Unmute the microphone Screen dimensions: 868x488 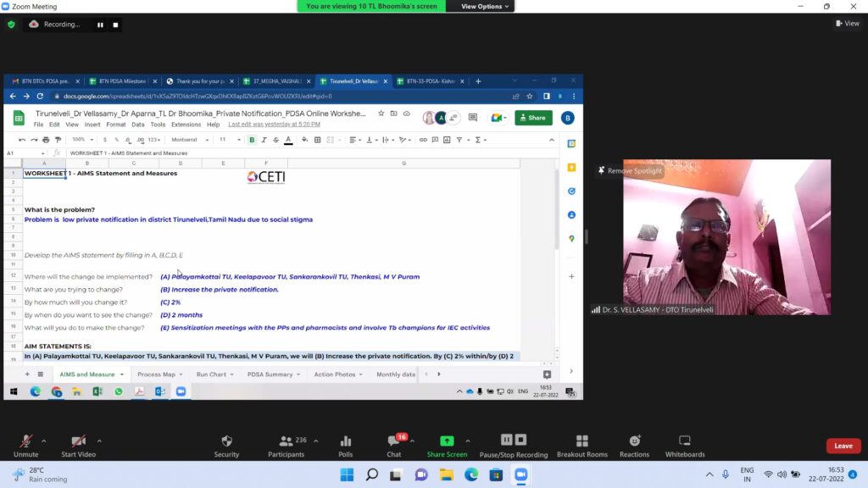coord(26,446)
